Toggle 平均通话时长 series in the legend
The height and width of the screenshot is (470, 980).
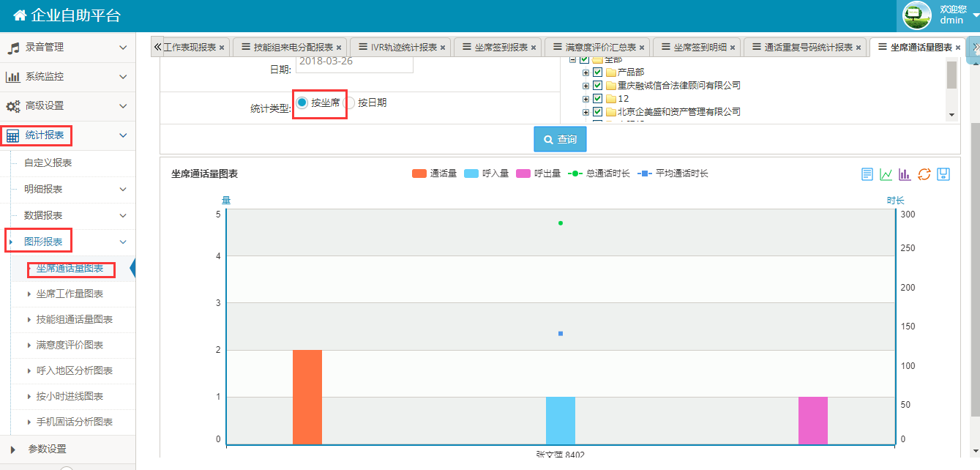point(673,174)
